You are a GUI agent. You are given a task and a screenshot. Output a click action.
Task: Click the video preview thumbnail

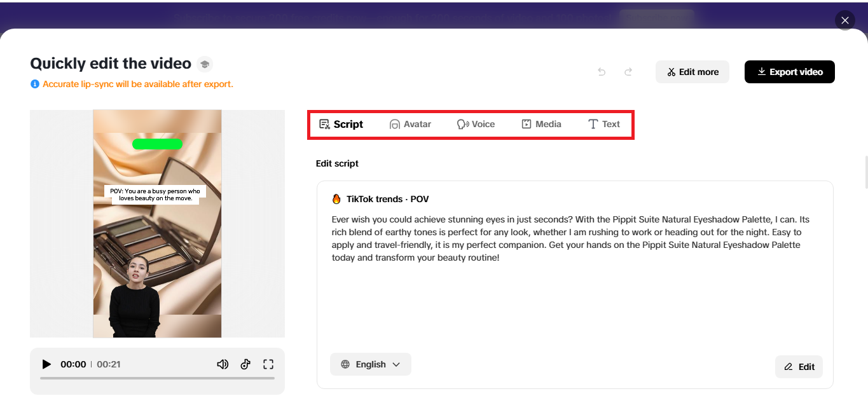[x=157, y=224]
